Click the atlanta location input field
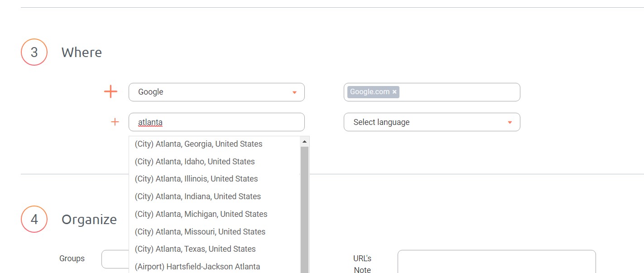The width and height of the screenshot is (644, 273). (x=216, y=122)
